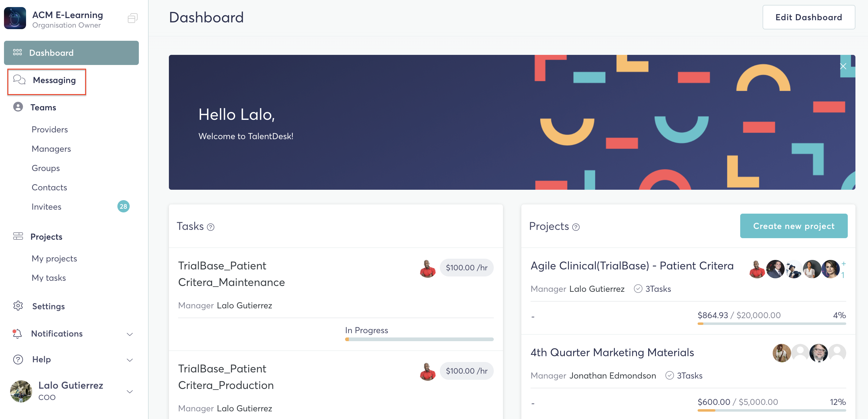
Task: Click the Teams person icon
Action: click(x=18, y=107)
